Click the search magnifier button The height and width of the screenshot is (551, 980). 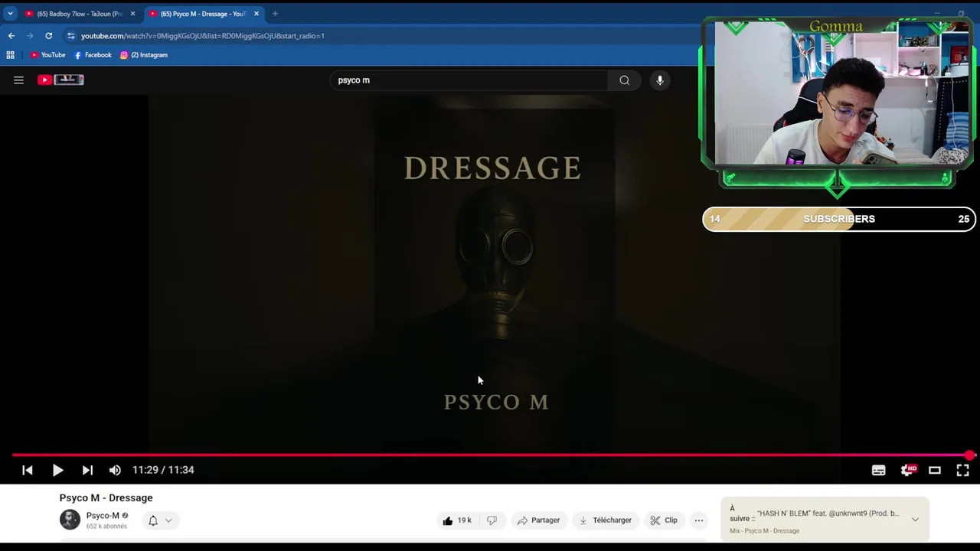point(625,80)
